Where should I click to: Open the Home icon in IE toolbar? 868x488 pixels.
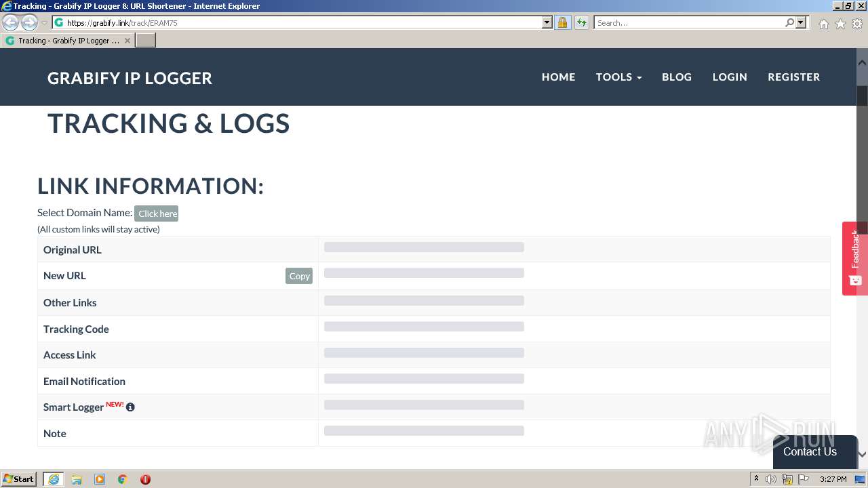[823, 24]
